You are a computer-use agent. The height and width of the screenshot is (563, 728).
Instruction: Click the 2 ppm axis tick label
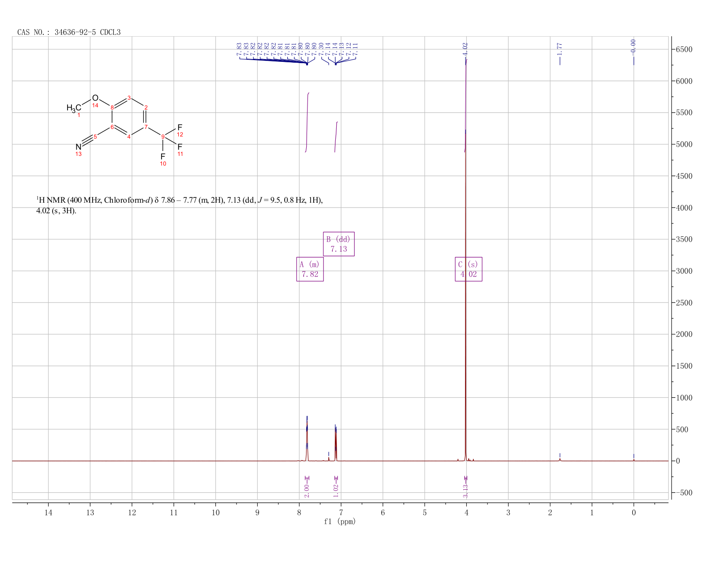pyautogui.click(x=550, y=512)
